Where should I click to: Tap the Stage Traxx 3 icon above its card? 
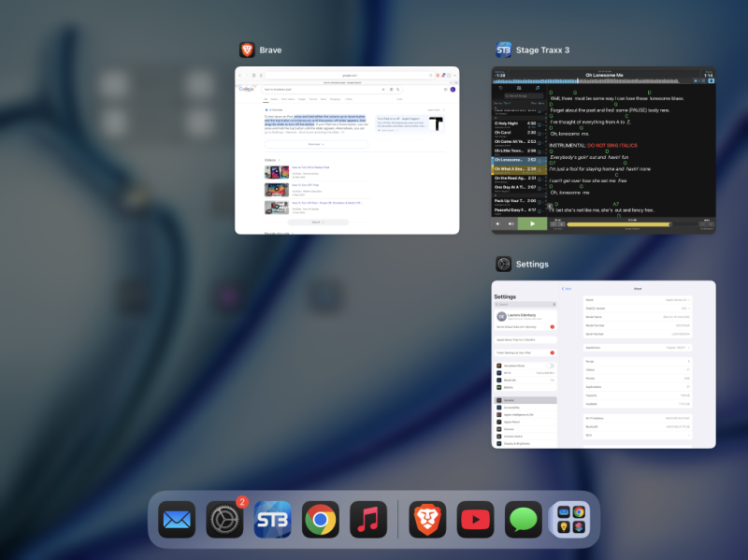504,50
